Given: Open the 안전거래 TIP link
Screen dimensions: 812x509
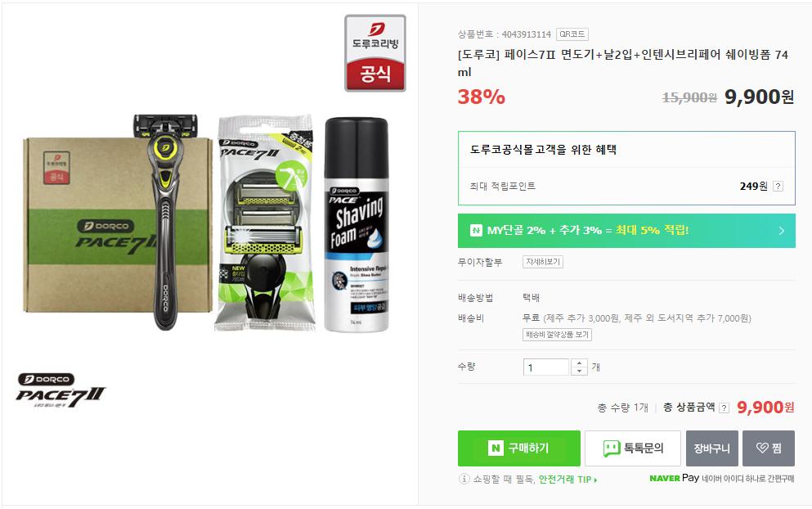Looking at the screenshot, I should click(x=568, y=480).
